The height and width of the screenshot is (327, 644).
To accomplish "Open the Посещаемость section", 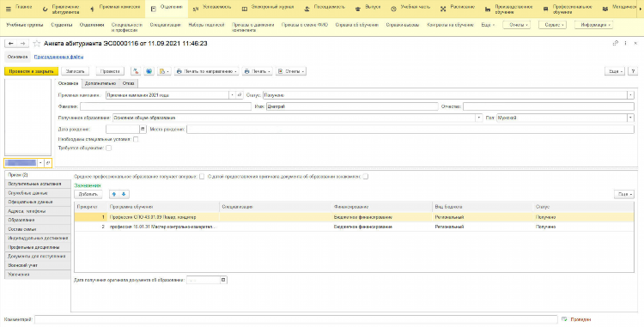I will pyautogui.click(x=325, y=9).
